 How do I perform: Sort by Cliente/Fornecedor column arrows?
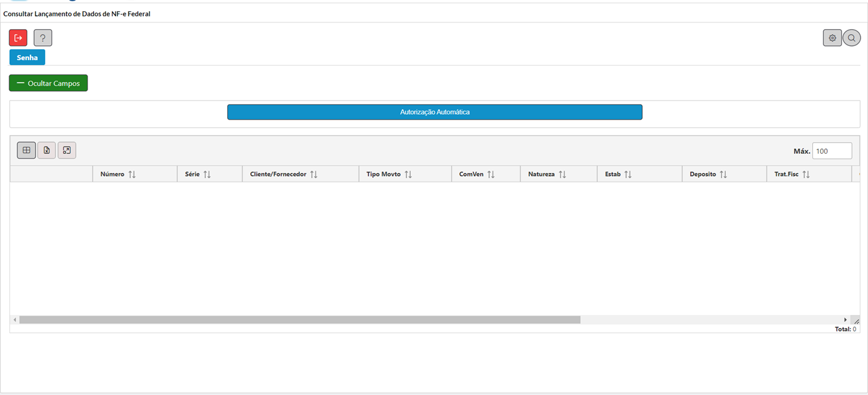(314, 174)
